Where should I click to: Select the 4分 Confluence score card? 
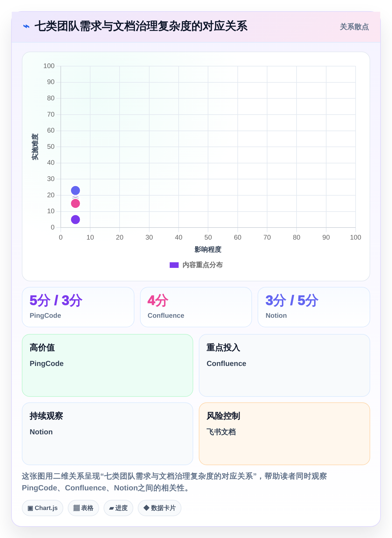coord(196,307)
